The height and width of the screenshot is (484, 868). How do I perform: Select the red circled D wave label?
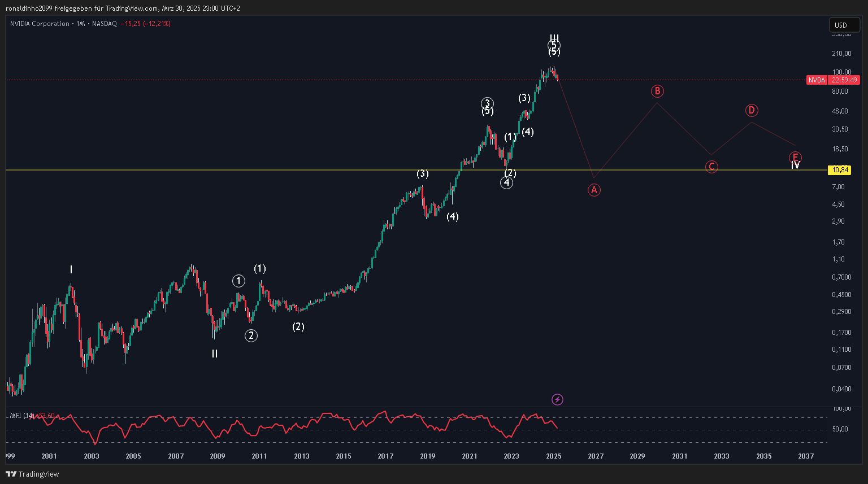click(751, 110)
